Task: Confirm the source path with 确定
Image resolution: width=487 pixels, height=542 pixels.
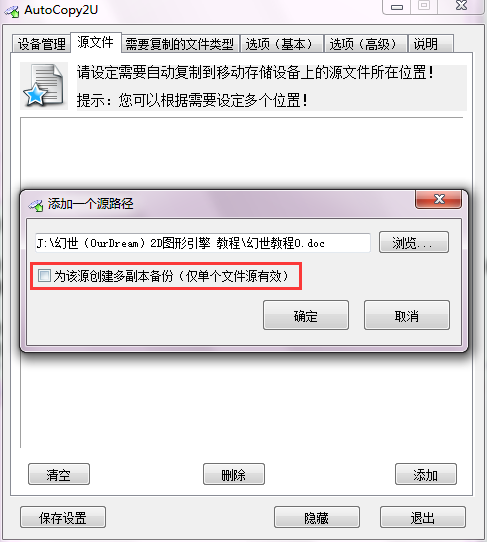Action: point(306,315)
